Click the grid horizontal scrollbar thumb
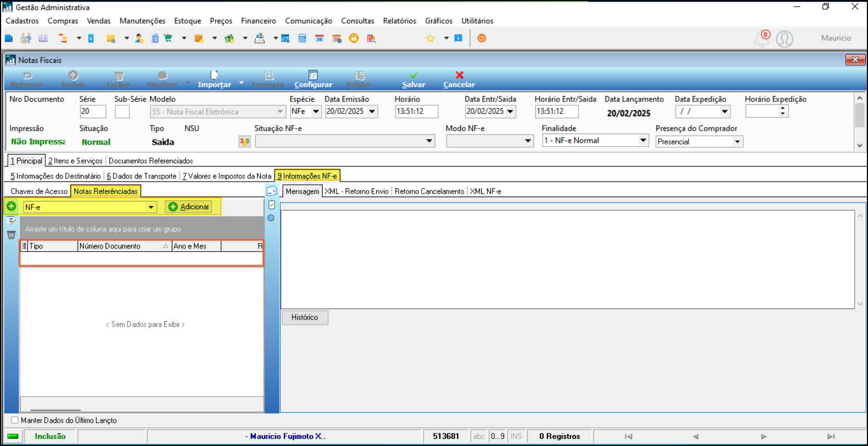The height and width of the screenshot is (446, 868). pyautogui.click(x=55, y=410)
